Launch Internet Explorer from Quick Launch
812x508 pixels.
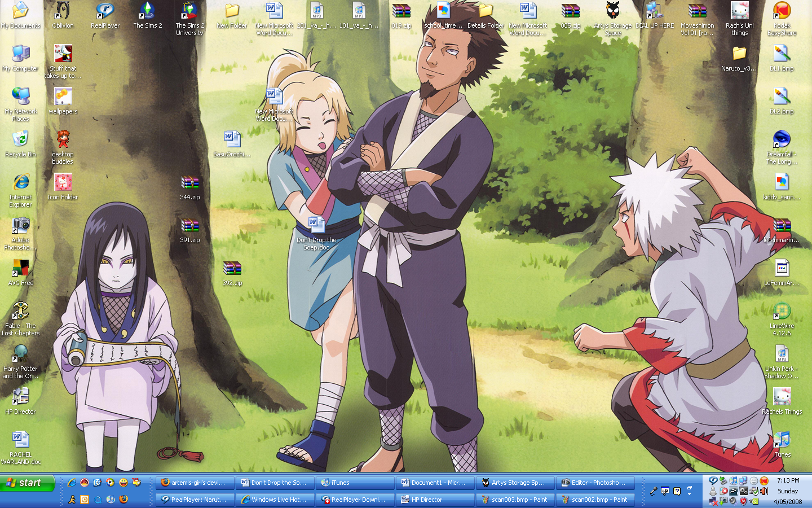72,483
